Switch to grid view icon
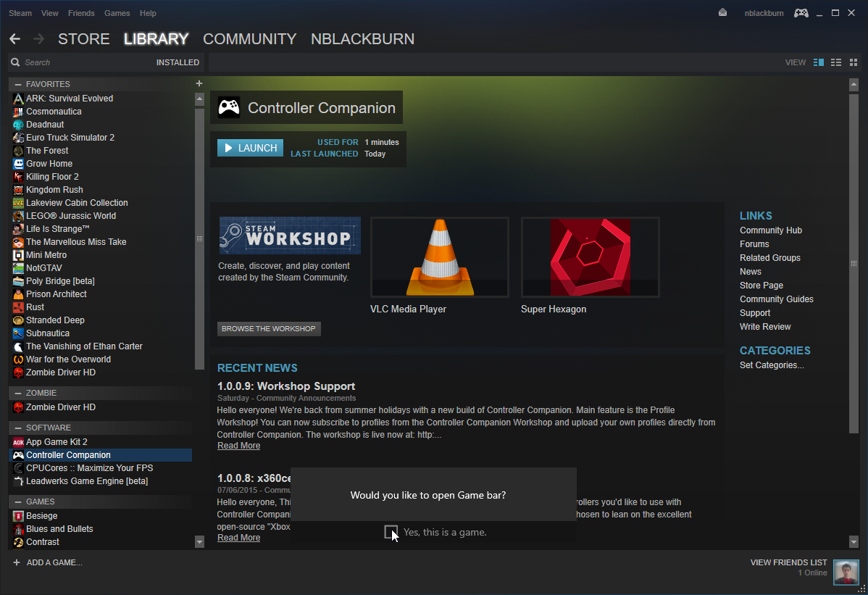The height and width of the screenshot is (595, 868). point(854,62)
